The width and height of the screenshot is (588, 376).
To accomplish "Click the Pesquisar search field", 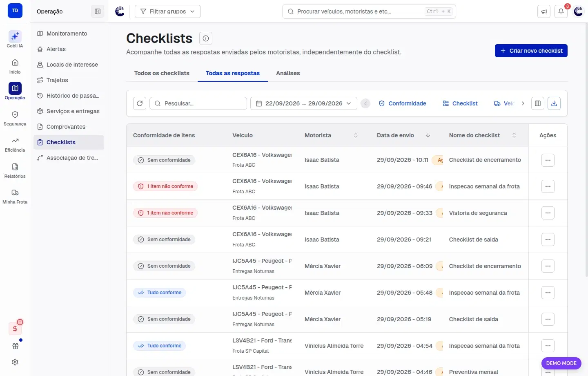I will (x=198, y=103).
